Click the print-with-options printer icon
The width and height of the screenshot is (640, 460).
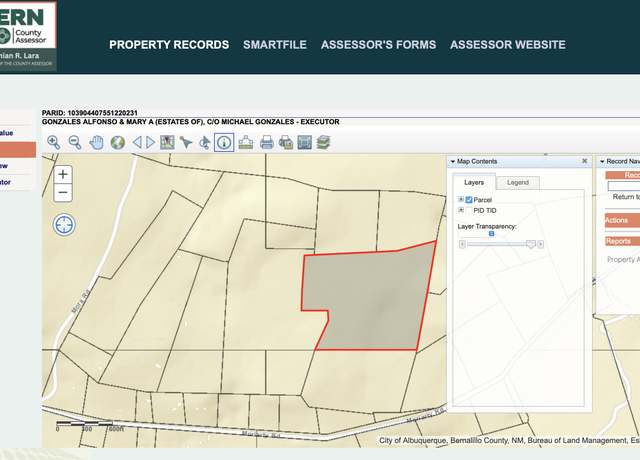[286, 142]
